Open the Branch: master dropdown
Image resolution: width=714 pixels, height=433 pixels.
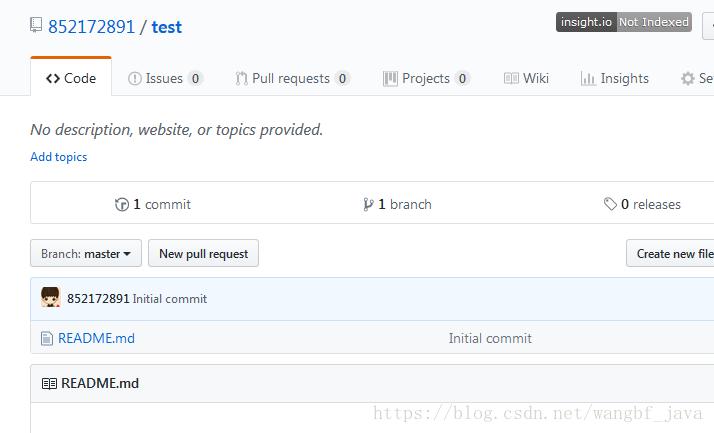pyautogui.click(x=86, y=253)
